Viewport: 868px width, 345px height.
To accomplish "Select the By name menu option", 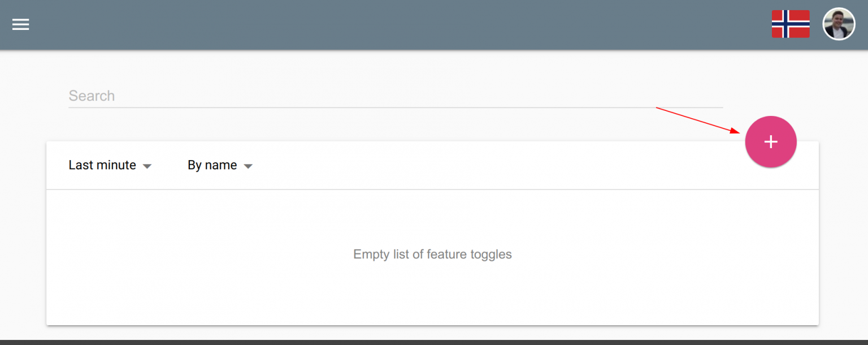I will pyautogui.click(x=212, y=165).
